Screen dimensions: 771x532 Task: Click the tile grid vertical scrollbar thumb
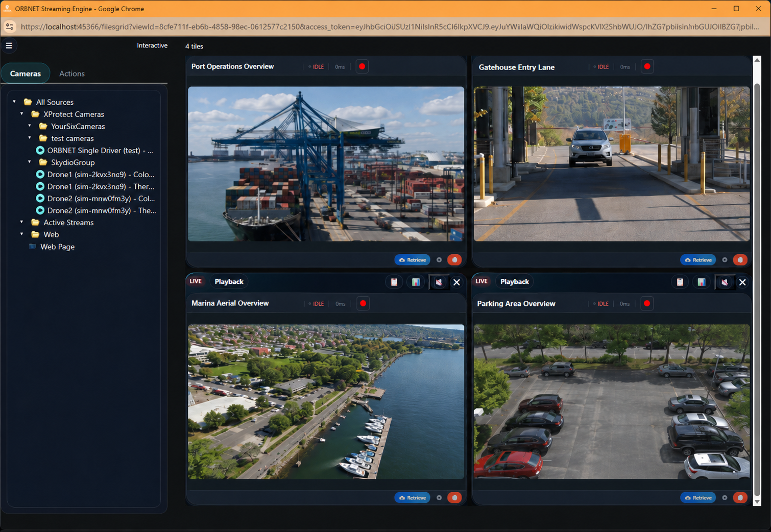tap(757, 289)
